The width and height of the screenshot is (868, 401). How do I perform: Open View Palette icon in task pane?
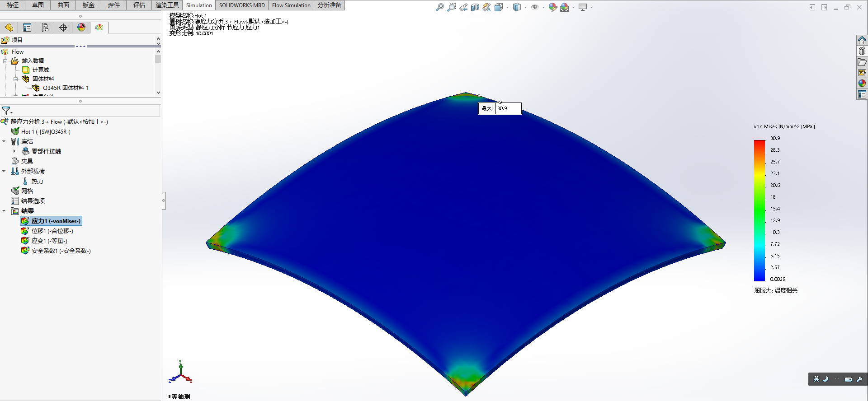coord(862,73)
